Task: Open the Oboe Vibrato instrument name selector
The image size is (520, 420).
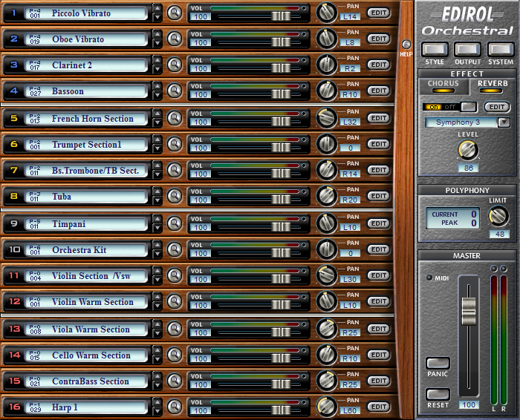Action: click(x=86, y=39)
